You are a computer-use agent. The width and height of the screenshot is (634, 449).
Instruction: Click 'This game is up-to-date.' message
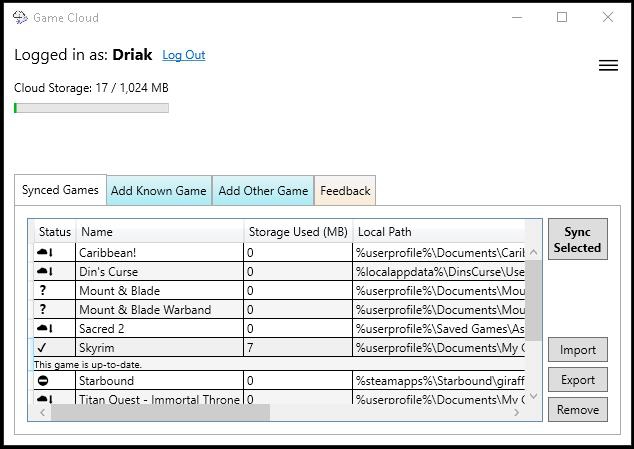(x=88, y=364)
